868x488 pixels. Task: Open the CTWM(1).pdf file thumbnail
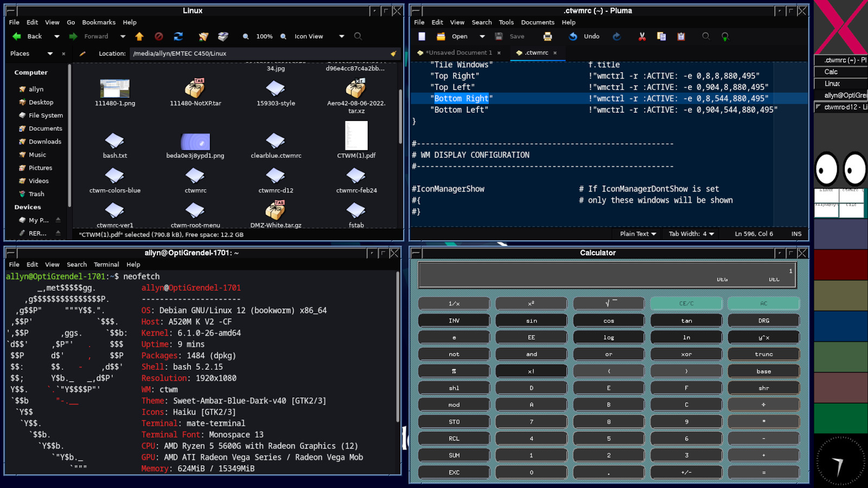356,136
